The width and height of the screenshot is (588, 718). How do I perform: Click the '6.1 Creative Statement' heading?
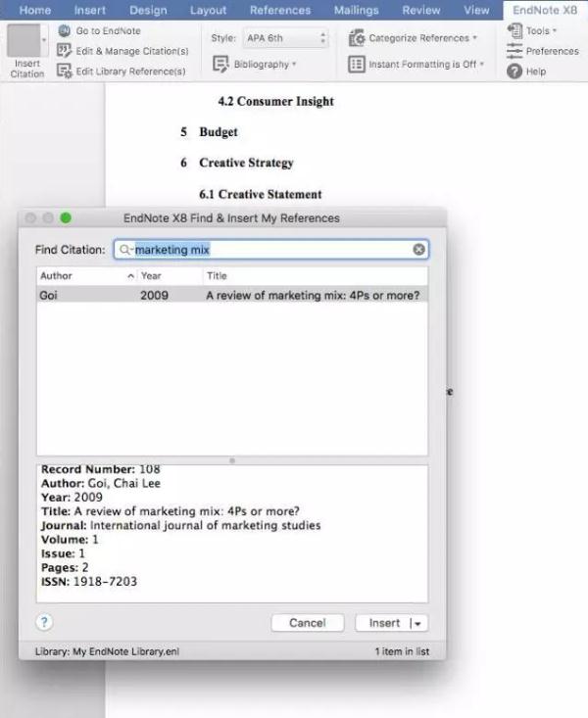(261, 194)
